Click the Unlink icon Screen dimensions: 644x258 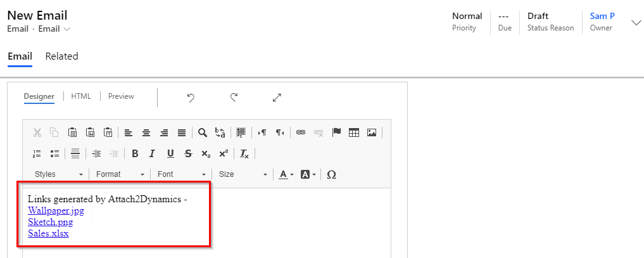(319, 132)
